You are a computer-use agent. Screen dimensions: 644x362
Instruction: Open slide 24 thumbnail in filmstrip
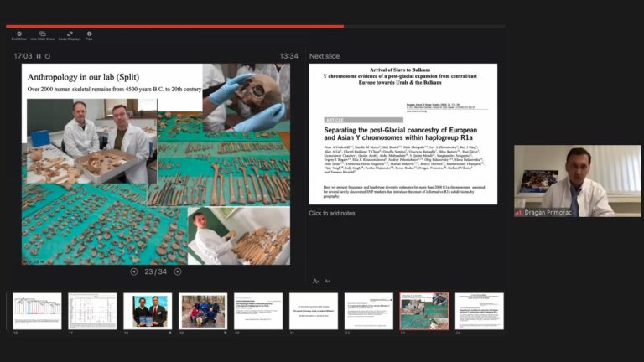(480, 311)
